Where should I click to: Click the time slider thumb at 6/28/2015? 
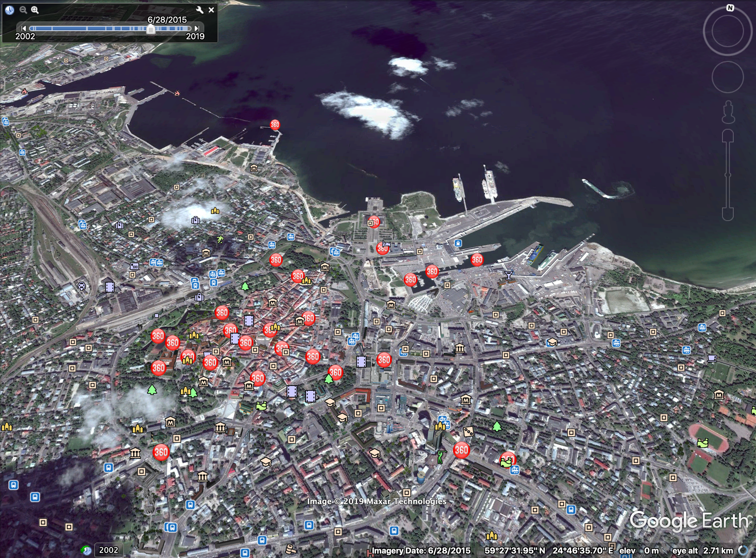(151, 29)
